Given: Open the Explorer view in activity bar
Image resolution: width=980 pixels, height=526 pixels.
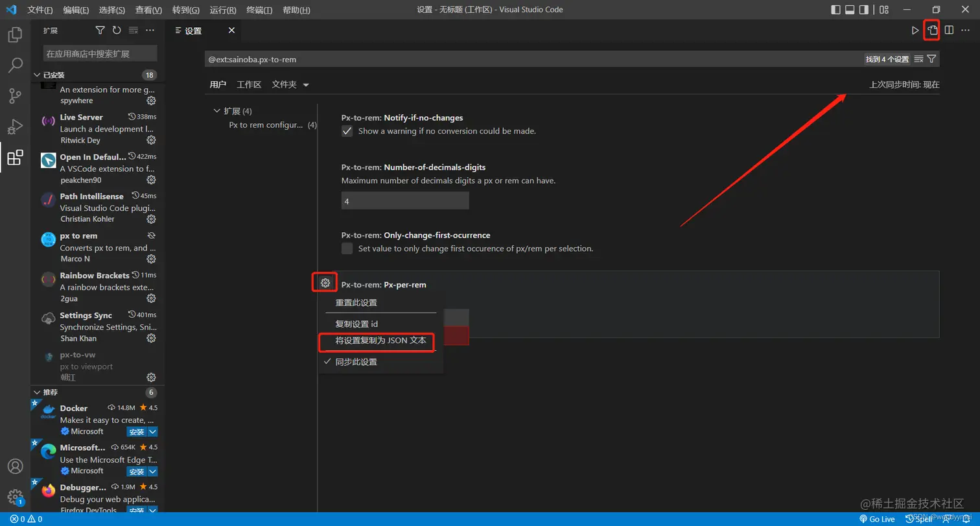Looking at the screenshot, I should pyautogui.click(x=15, y=34).
